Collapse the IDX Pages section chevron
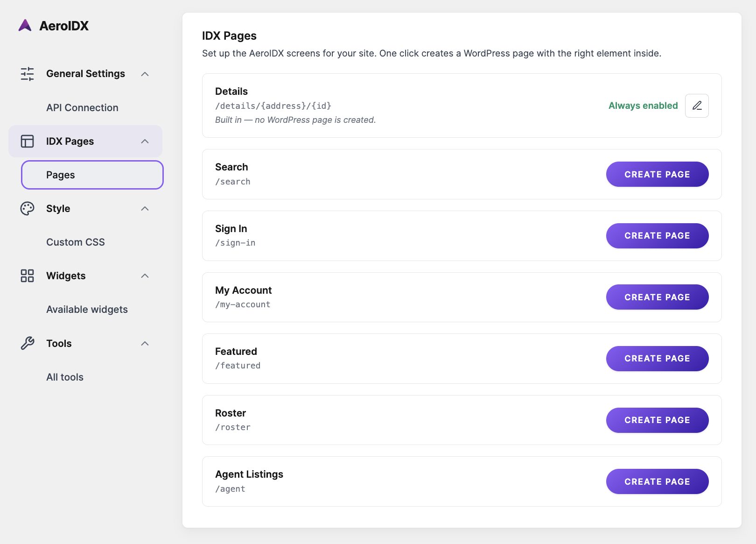756x544 pixels. [145, 141]
